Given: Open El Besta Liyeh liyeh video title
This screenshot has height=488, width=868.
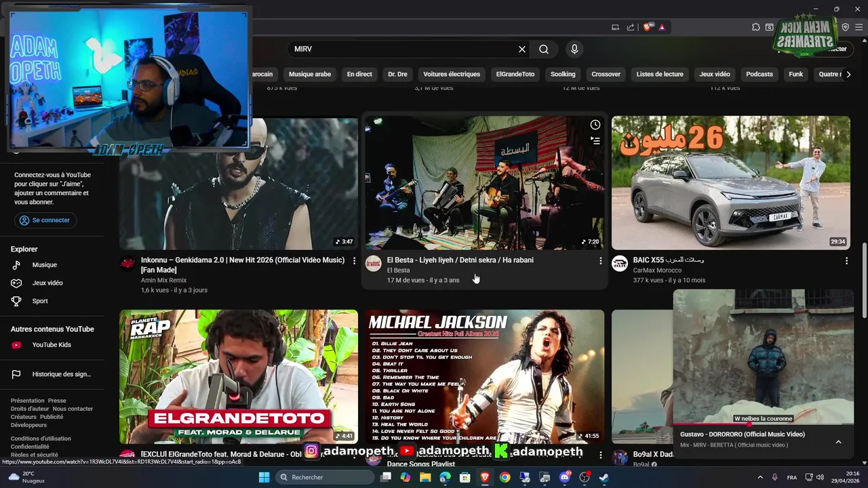Looking at the screenshot, I should pos(460,260).
